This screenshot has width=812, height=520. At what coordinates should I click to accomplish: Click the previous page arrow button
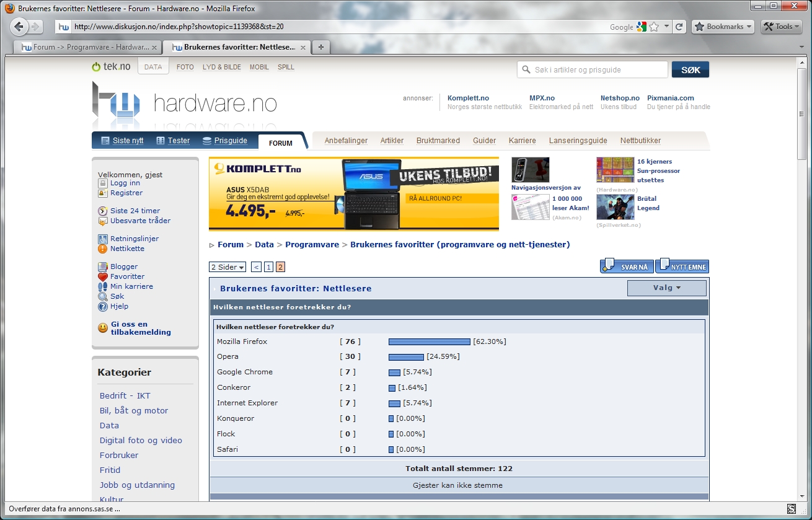(x=257, y=267)
